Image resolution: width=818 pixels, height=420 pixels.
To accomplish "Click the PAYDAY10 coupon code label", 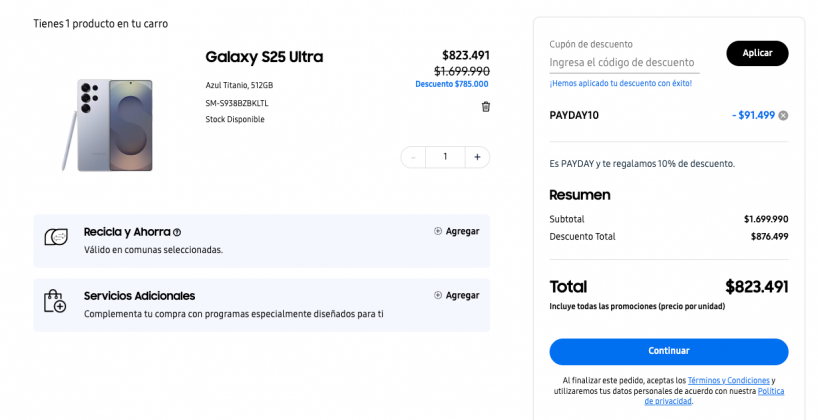I will tap(574, 115).
